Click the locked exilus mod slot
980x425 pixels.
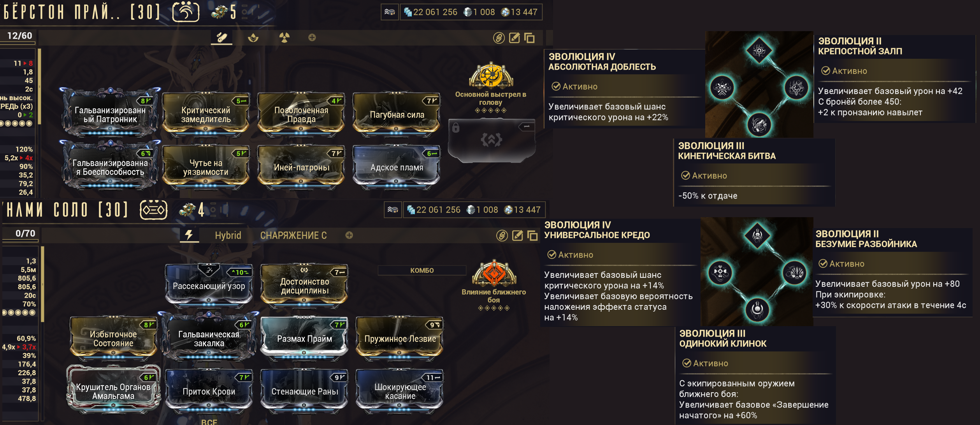point(492,140)
